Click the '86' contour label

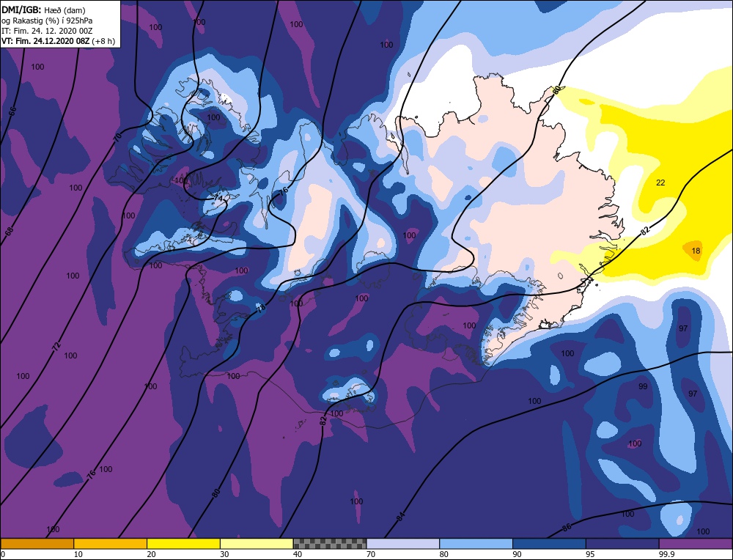click(x=567, y=528)
